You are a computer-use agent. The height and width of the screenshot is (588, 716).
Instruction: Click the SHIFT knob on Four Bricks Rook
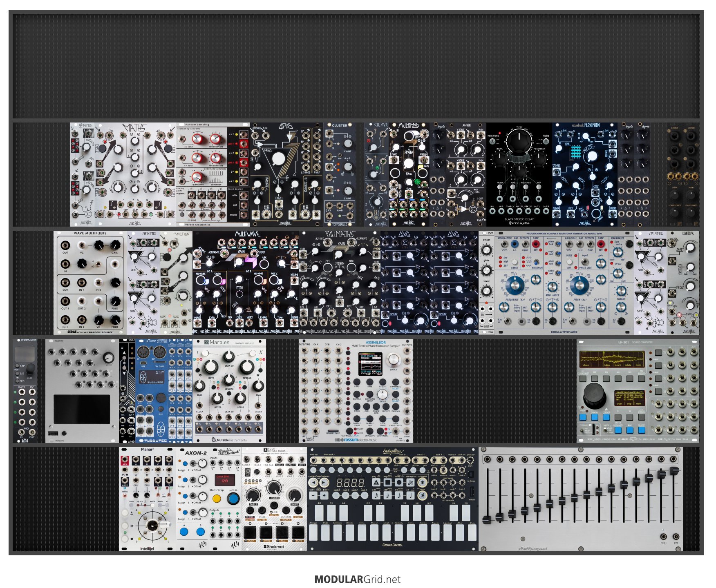pyautogui.click(x=294, y=495)
